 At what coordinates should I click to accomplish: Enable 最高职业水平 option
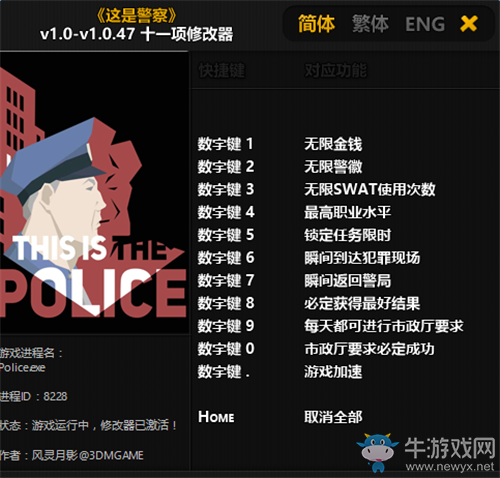[x=347, y=212]
